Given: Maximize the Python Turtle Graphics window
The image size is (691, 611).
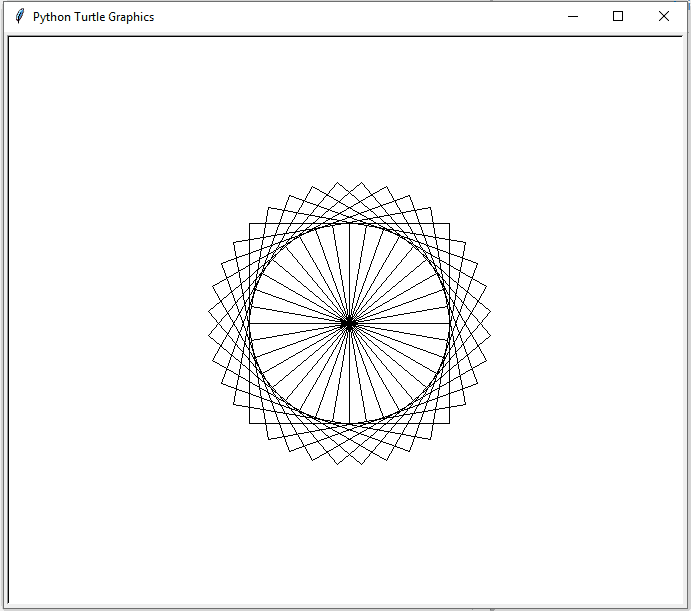Looking at the screenshot, I should point(618,17).
